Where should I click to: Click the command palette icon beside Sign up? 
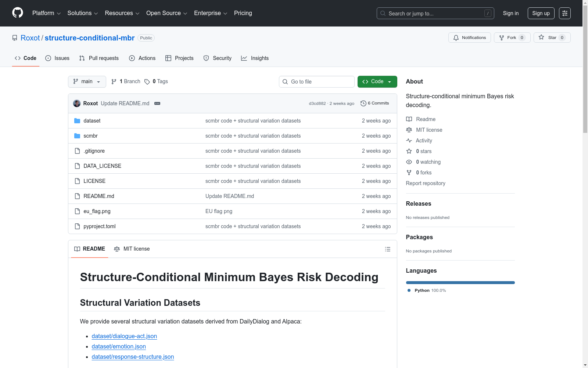click(565, 13)
